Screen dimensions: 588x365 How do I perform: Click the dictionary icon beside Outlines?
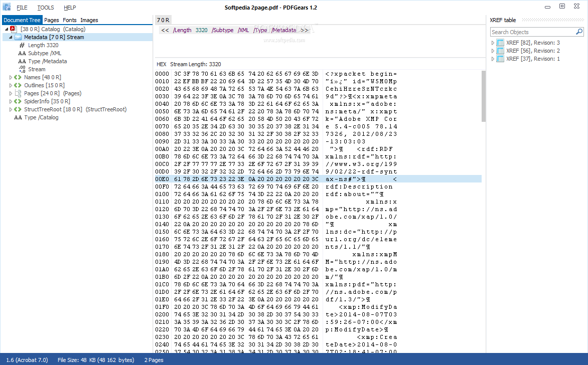(18, 85)
